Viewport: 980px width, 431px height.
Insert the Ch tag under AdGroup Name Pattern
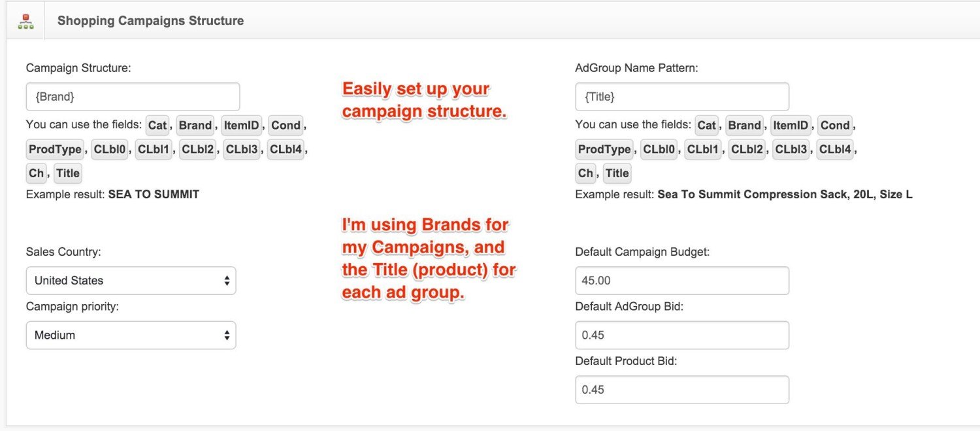586,173
